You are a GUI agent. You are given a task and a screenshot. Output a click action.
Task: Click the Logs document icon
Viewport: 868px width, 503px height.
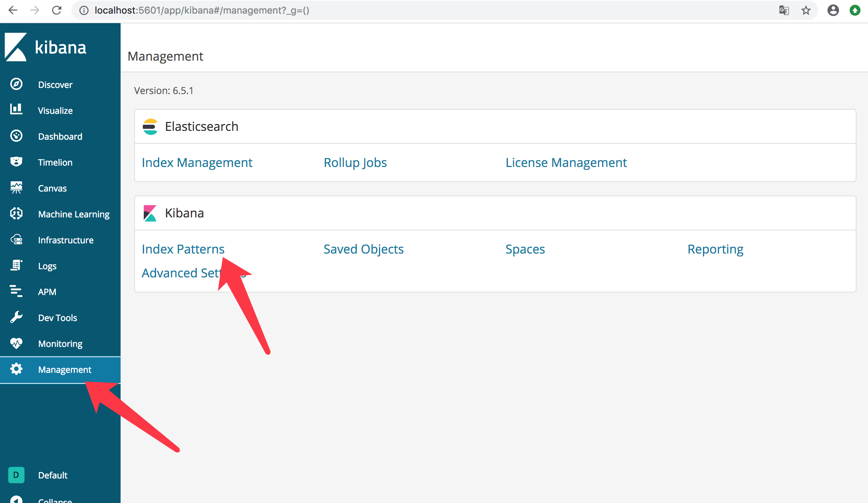tap(16, 265)
